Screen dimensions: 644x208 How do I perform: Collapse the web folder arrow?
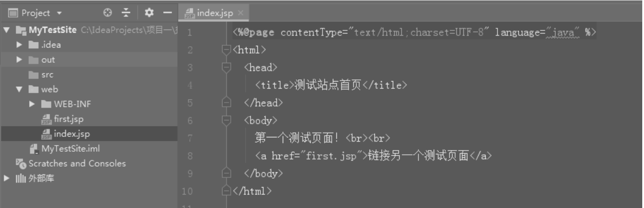coord(19,89)
